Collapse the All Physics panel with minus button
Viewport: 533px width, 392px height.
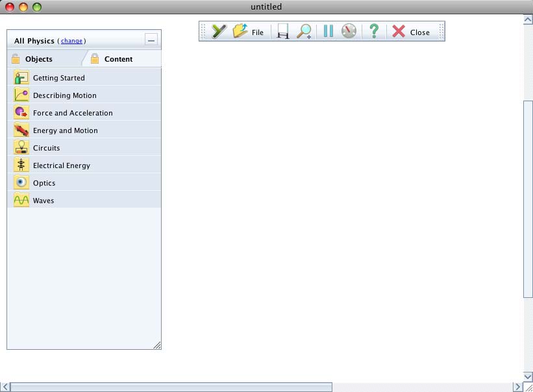tap(151, 40)
